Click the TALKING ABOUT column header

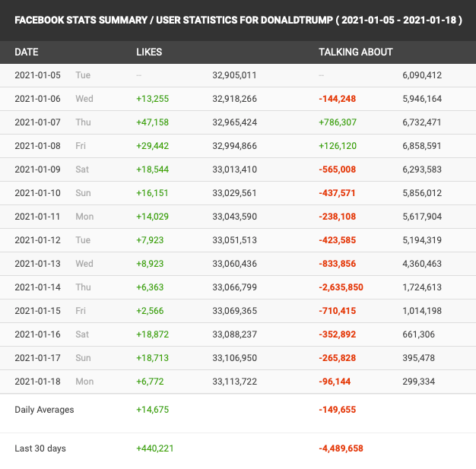pyautogui.click(x=356, y=52)
